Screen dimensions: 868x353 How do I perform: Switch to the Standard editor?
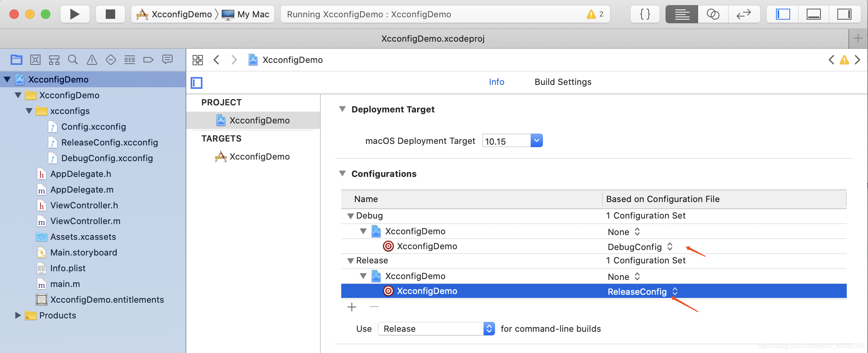click(x=682, y=15)
